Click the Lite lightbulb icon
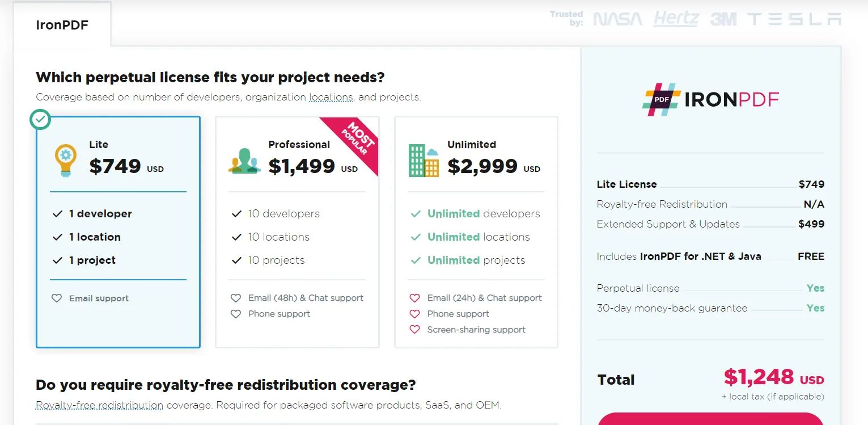 click(x=65, y=160)
